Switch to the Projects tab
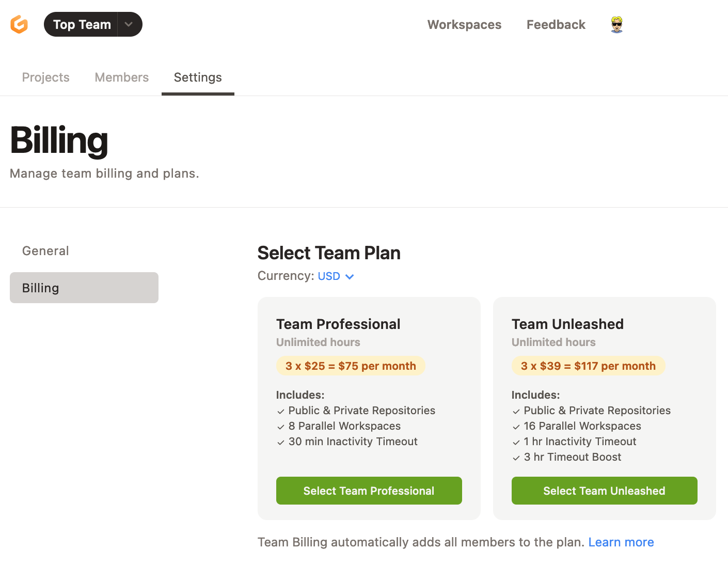 [x=45, y=77]
